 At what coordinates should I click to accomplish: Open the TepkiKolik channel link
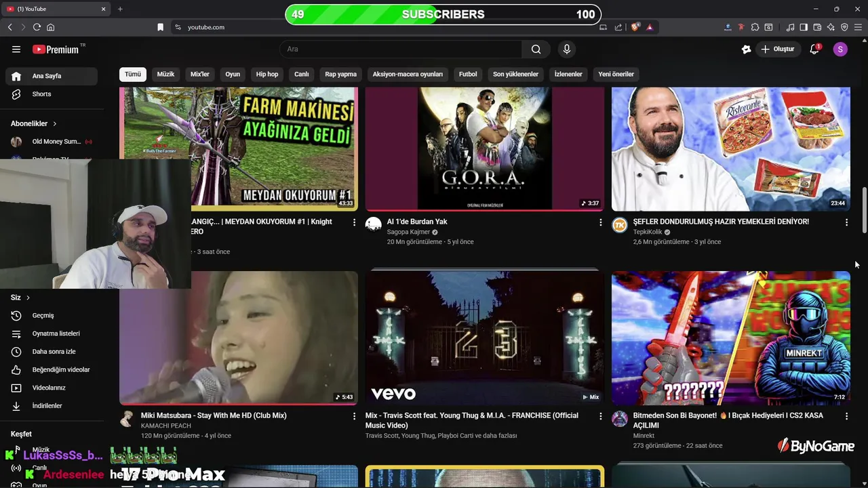coord(648,232)
